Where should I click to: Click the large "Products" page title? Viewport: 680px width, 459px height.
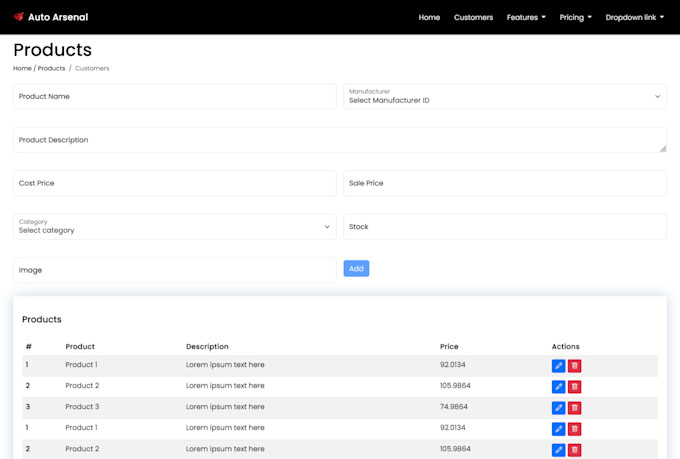pyautogui.click(x=52, y=50)
